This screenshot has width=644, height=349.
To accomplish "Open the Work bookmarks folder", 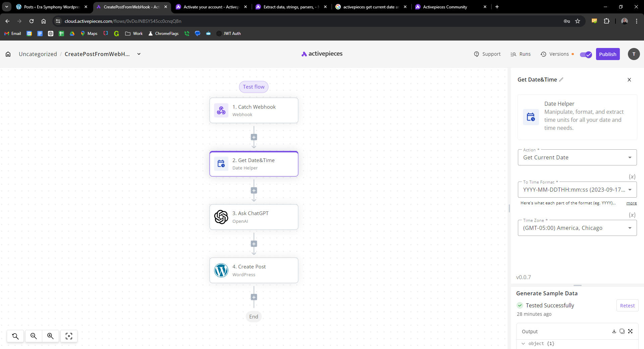I will [x=134, y=34].
